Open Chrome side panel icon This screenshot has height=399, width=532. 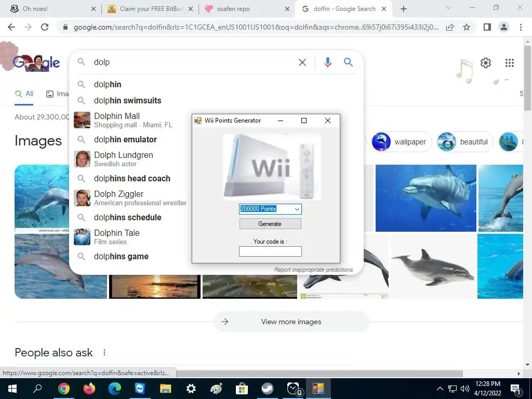[487, 27]
